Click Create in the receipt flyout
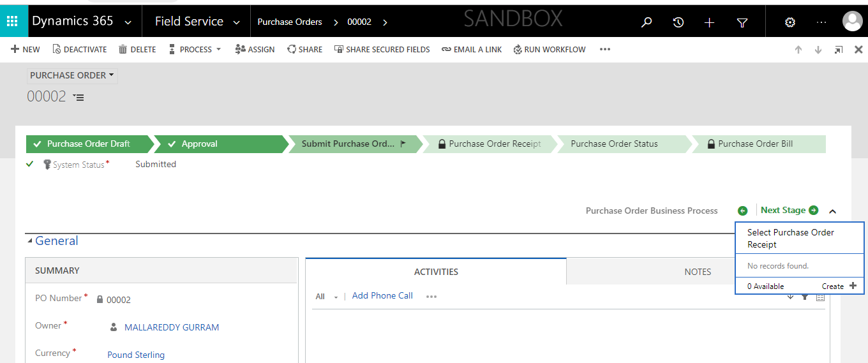This screenshot has height=363, width=868. coord(839,286)
